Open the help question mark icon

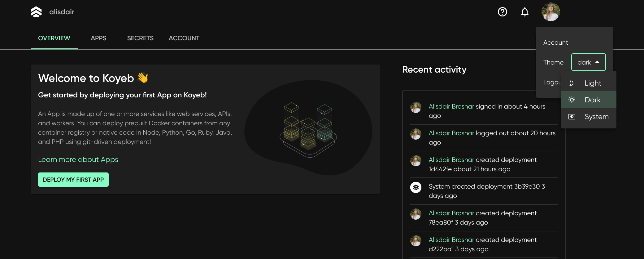click(502, 12)
